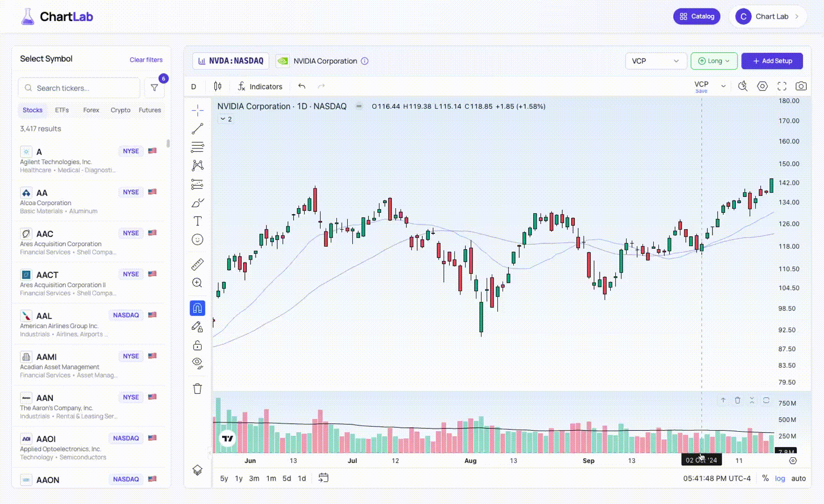This screenshot has height=504, width=824.
Task: Toggle log scale on chart
Action: pyautogui.click(x=780, y=478)
